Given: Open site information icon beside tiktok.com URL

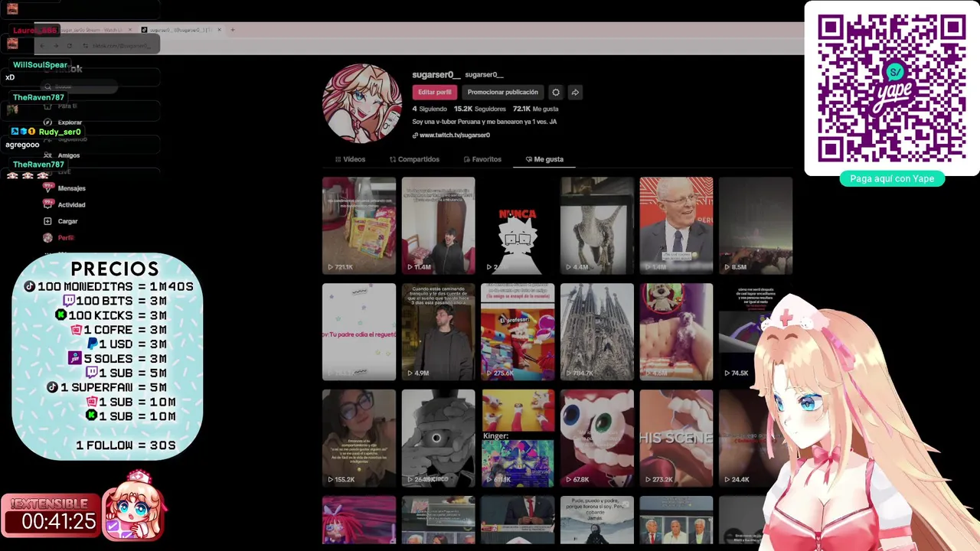Looking at the screenshot, I should point(85,46).
